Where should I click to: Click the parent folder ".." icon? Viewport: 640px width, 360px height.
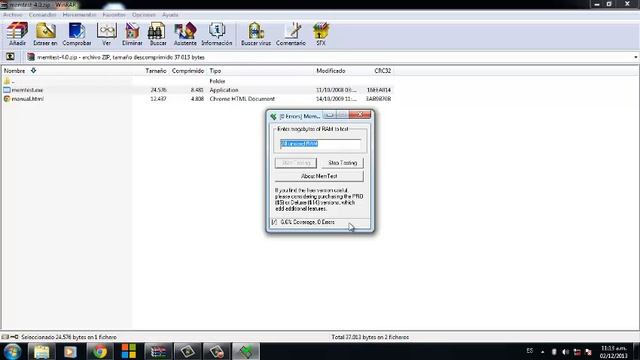7,81
